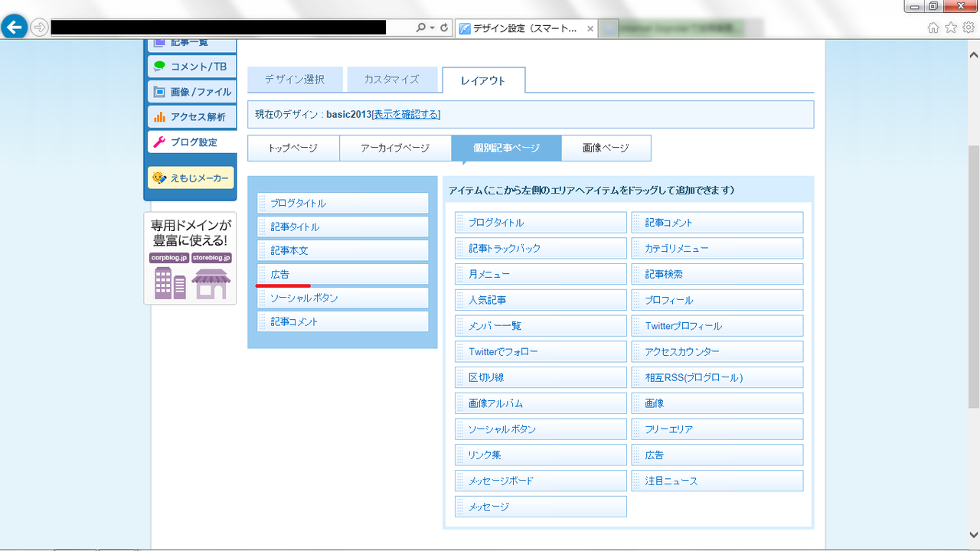Click アクセスカウンター in the items list
The width and height of the screenshot is (980, 551).
pyautogui.click(x=717, y=352)
